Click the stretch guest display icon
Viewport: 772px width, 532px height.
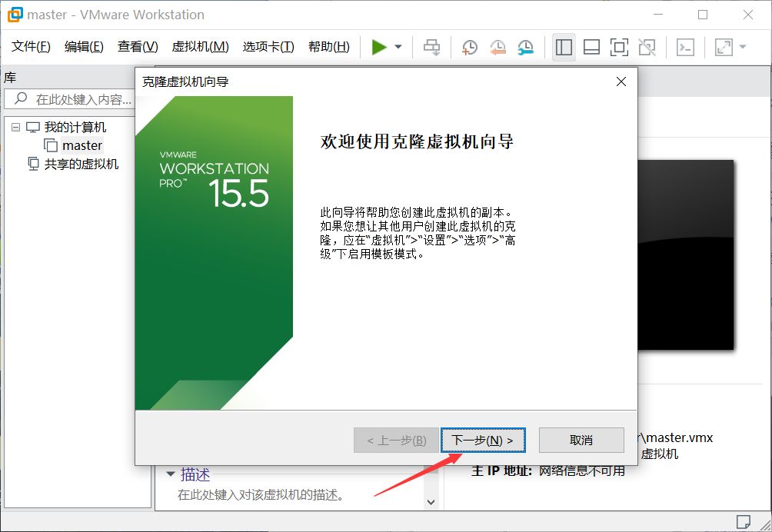tap(724, 47)
